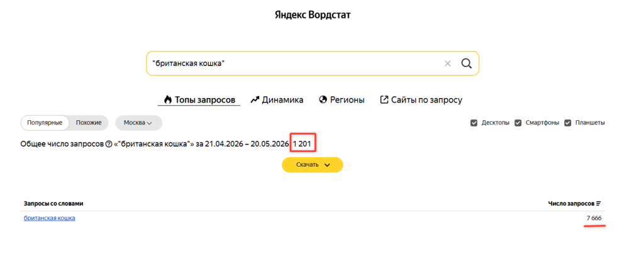Open the Сайты по запросу tab

coord(421,100)
